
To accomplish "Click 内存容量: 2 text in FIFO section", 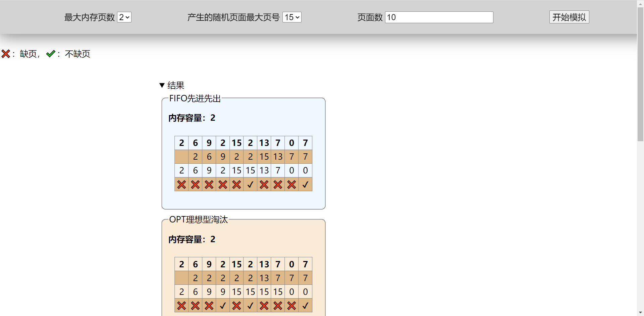I will [x=192, y=118].
